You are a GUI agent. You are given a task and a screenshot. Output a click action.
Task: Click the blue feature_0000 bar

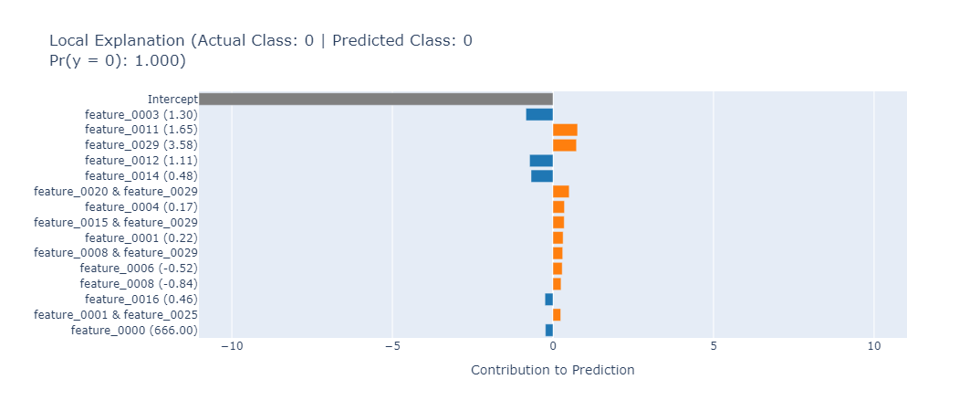549,331
